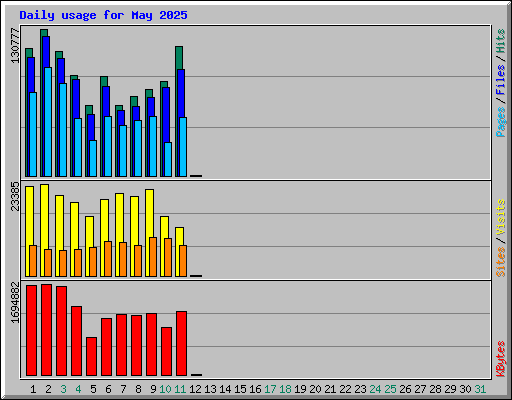Click the Hits legend label

[500, 41]
